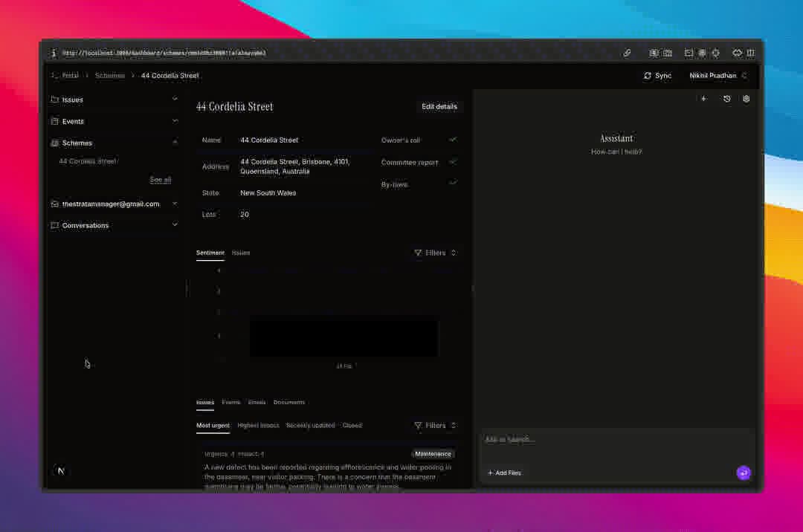
Task: Click the info icon beside the URL
Action: [x=54, y=53]
